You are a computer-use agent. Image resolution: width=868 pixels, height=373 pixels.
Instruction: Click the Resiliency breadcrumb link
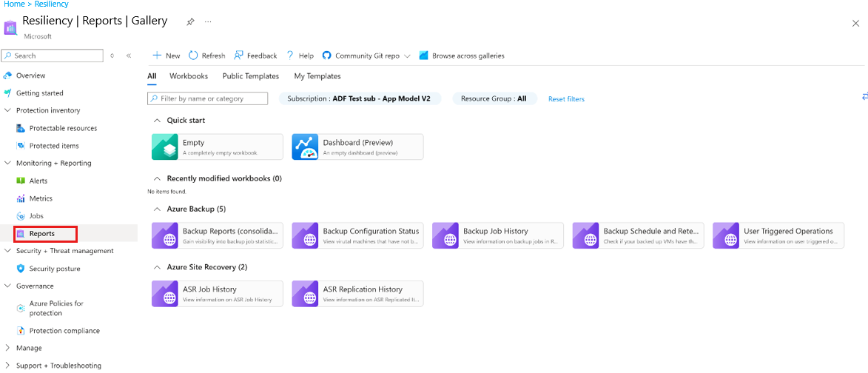pyautogui.click(x=52, y=4)
